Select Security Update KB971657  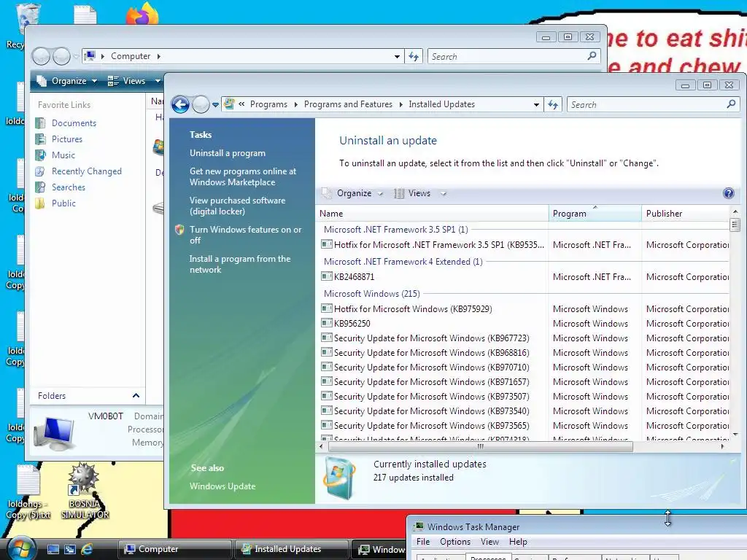point(525,382)
